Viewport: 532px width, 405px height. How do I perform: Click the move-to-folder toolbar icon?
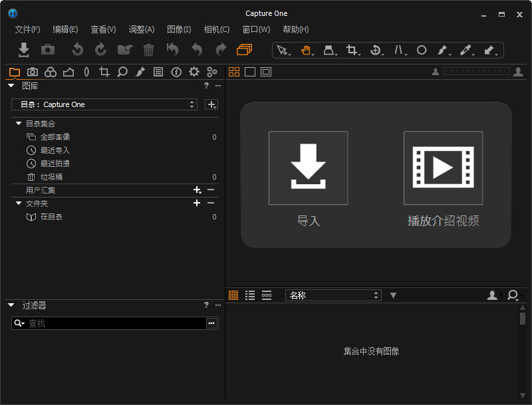125,50
